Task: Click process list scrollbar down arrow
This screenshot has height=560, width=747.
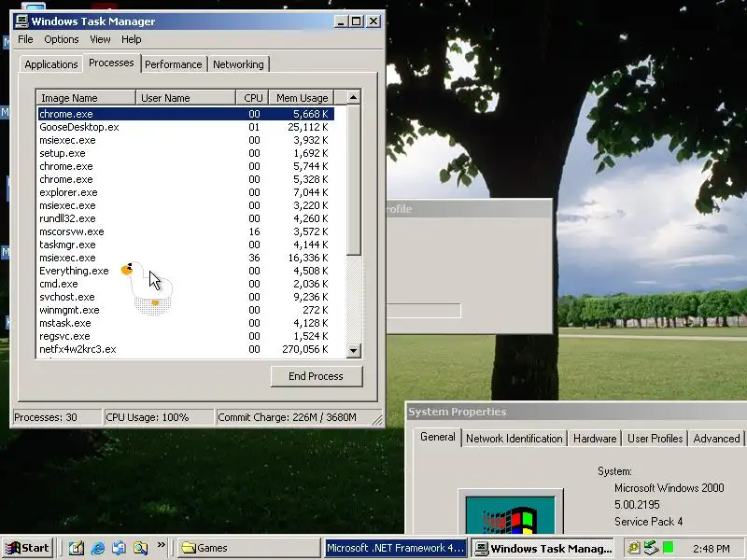Action: 353,351
